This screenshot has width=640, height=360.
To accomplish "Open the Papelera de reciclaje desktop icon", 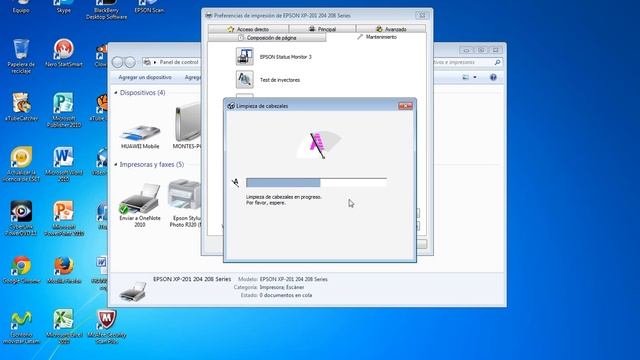I will 21,56.
